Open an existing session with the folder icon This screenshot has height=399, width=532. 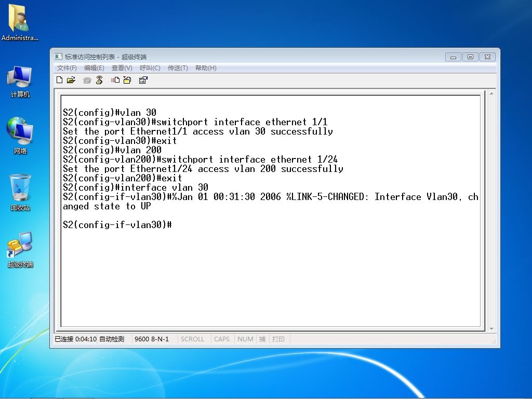point(71,80)
